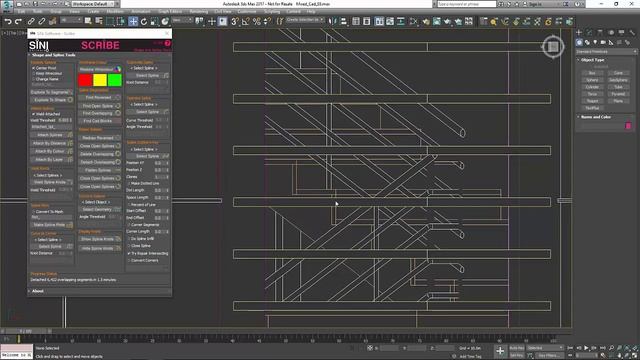Activate the Select and Rotate tool
The image size is (640, 360).
coord(144,21)
